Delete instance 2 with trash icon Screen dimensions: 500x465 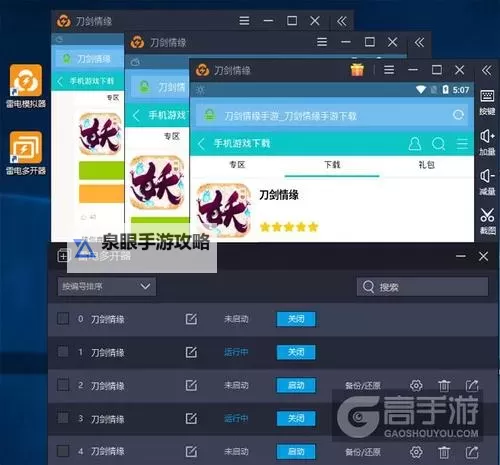point(444,386)
